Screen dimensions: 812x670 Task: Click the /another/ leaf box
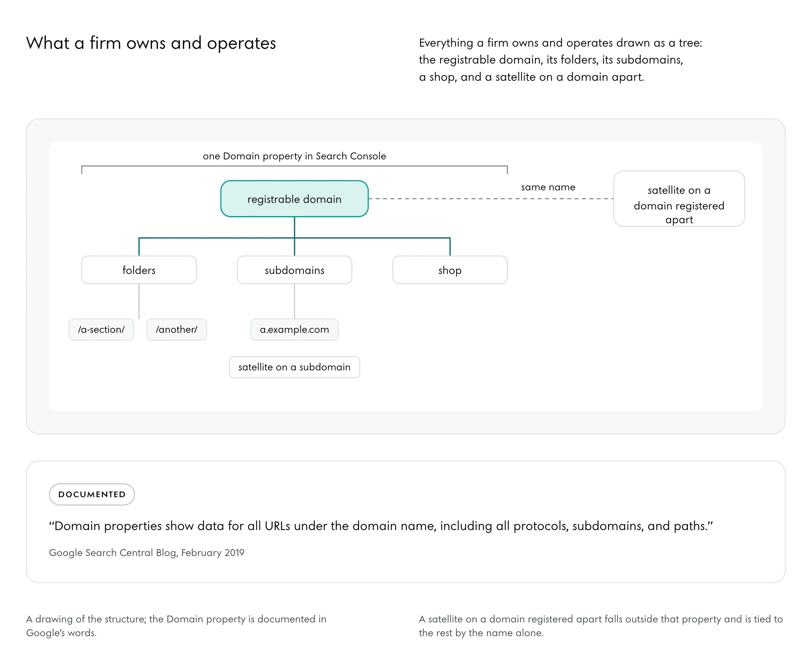(176, 329)
